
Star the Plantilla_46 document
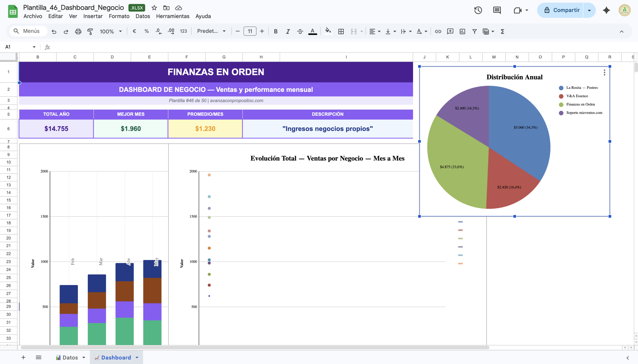[x=154, y=8]
